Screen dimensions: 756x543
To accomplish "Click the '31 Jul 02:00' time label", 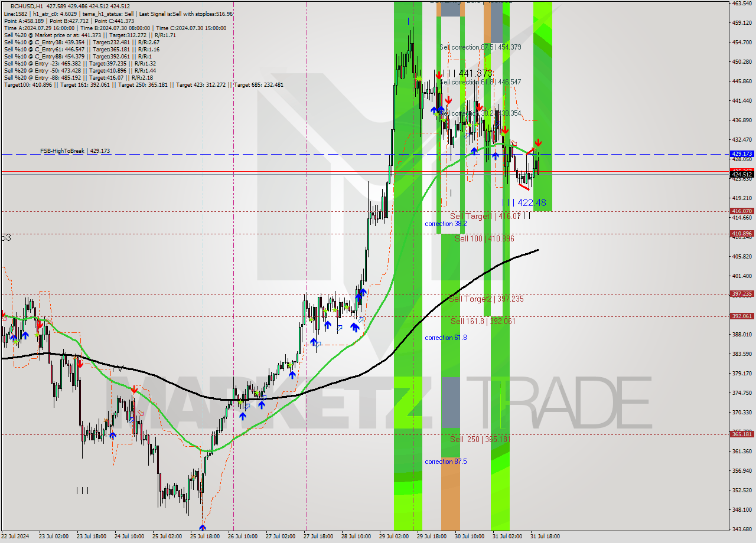I will (507, 537).
